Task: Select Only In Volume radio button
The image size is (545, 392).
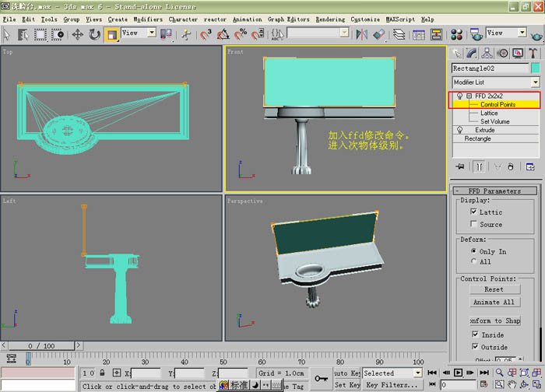Action: [x=473, y=250]
